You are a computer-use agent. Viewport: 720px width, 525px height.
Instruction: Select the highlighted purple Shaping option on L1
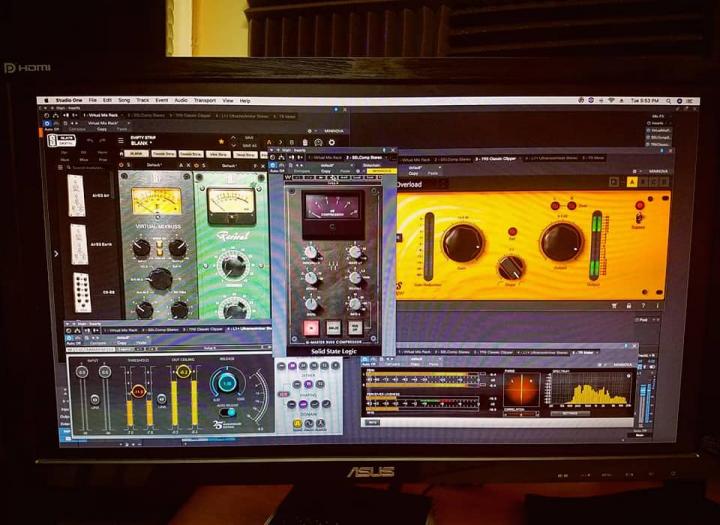pyautogui.click(x=303, y=405)
